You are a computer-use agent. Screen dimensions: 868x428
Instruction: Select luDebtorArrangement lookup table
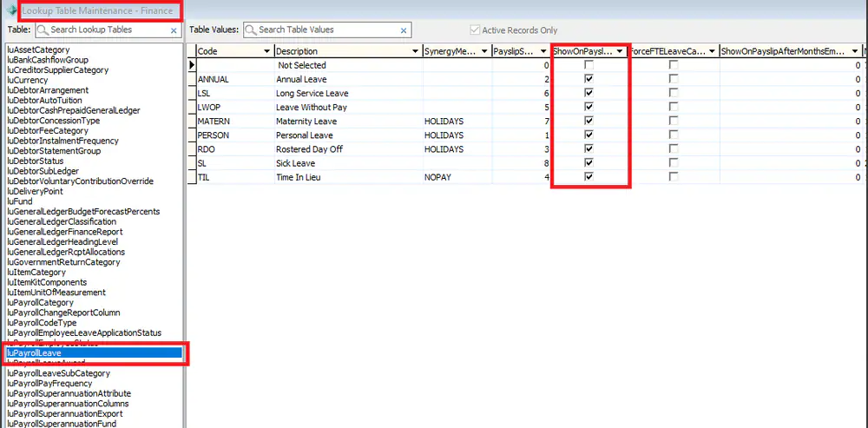48,89
